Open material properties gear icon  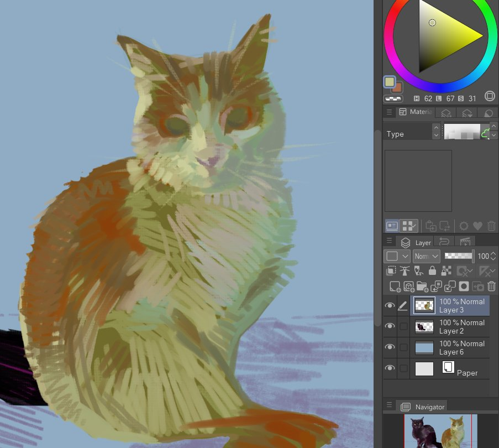[x=464, y=226]
